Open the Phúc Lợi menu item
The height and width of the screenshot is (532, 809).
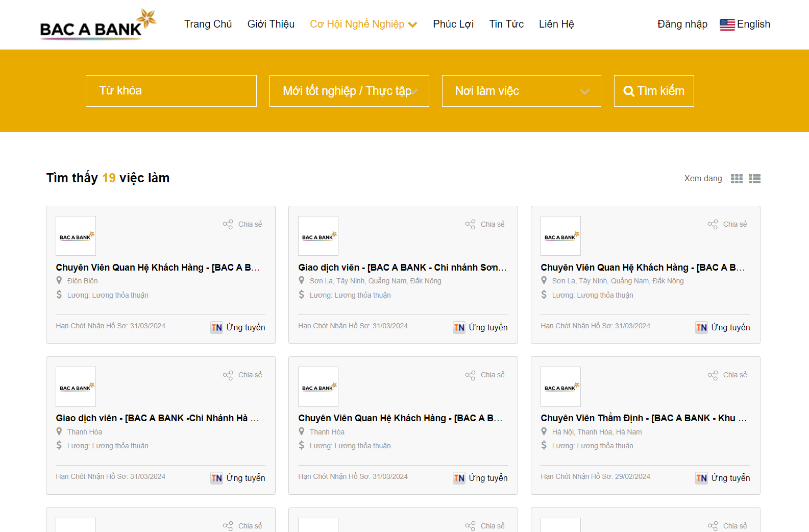(x=453, y=24)
